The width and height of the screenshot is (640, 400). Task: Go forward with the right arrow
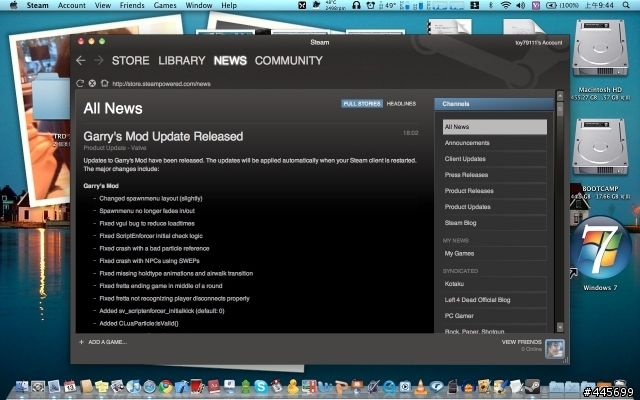point(99,61)
